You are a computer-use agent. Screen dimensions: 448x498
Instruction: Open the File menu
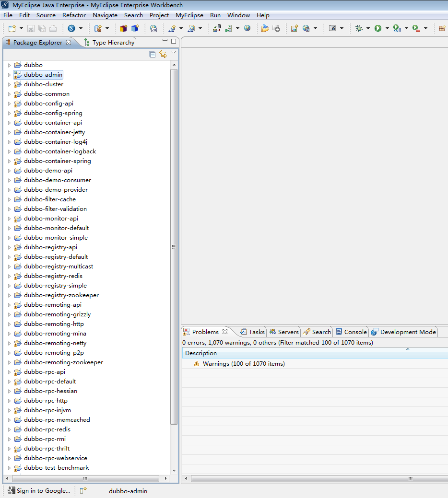pyautogui.click(x=8, y=15)
